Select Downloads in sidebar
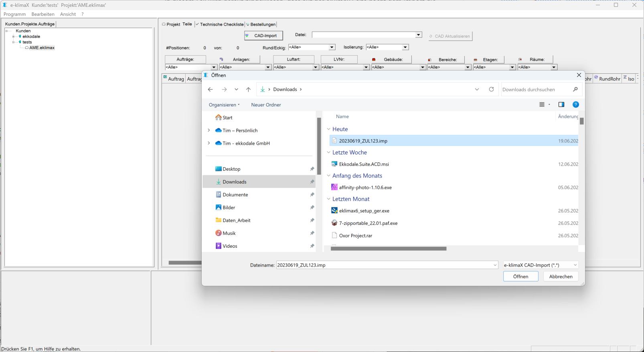Viewport: 644px width, 352px height. click(259, 182)
